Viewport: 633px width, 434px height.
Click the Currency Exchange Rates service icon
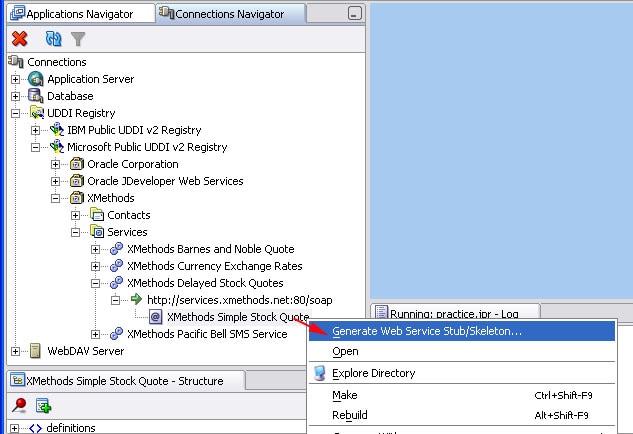click(116, 266)
